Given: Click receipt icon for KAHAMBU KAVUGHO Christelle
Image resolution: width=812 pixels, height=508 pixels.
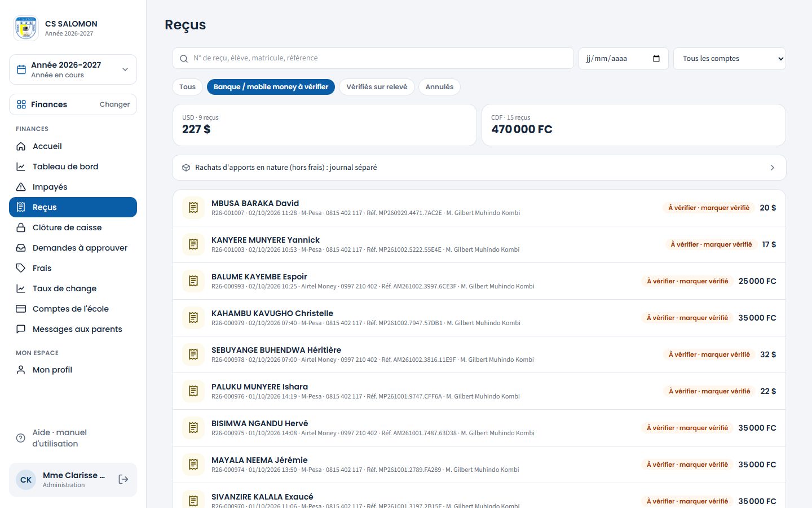Looking at the screenshot, I should point(193,318).
